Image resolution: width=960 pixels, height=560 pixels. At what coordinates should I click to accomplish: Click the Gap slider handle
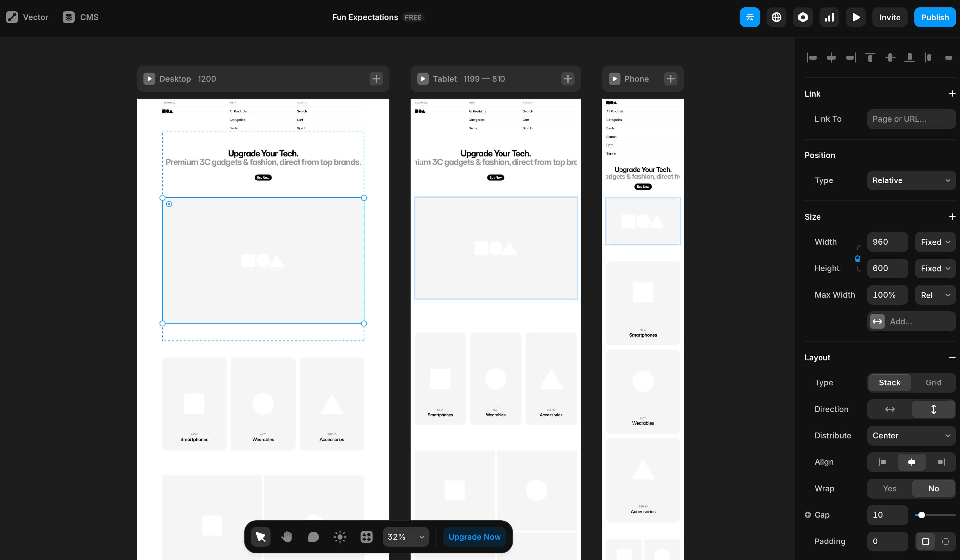[921, 515]
